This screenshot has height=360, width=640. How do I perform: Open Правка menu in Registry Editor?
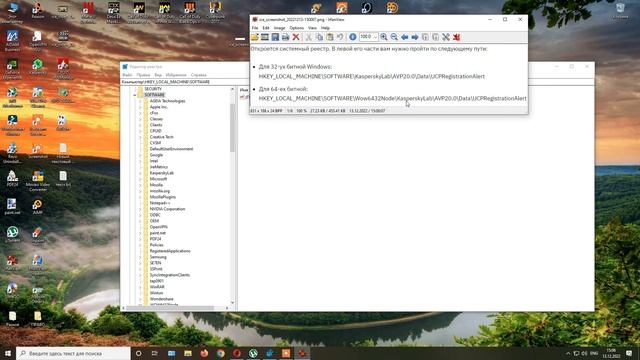pos(143,75)
